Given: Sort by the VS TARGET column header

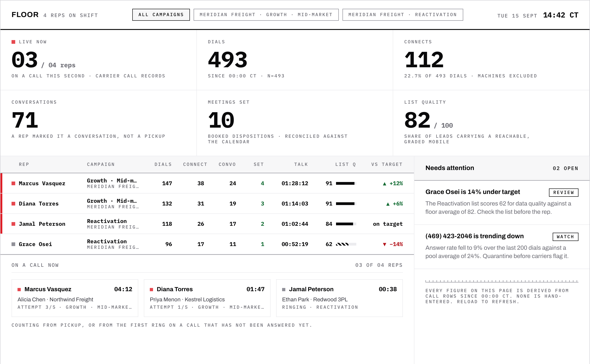Looking at the screenshot, I should 387,164.
